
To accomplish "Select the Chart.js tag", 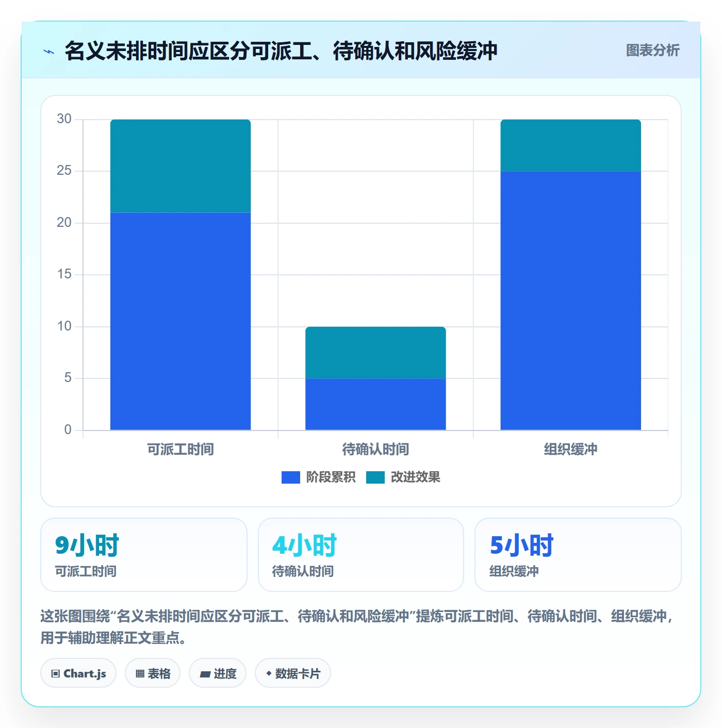I will 78,673.
